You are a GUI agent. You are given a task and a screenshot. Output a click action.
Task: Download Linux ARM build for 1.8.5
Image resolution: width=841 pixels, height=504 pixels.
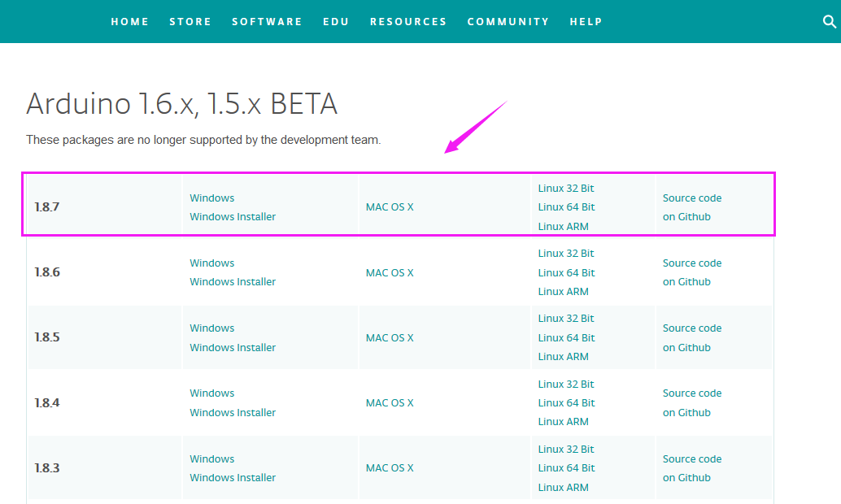click(x=563, y=357)
